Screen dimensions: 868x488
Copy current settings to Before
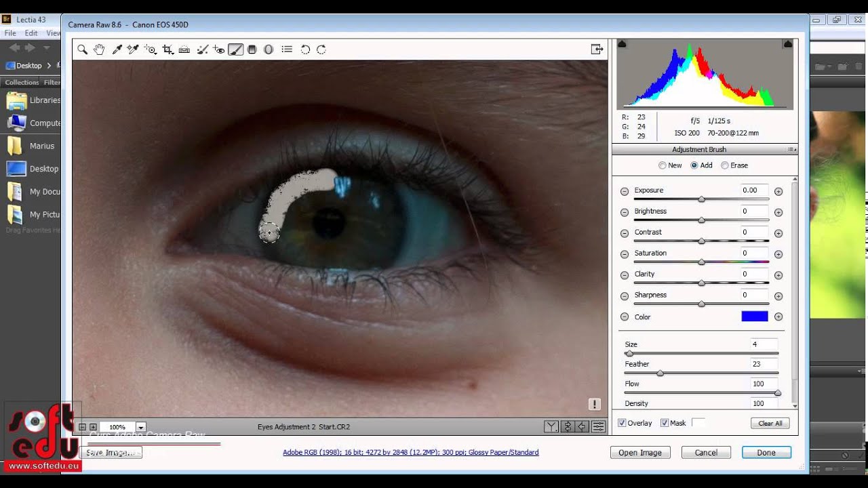[583, 426]
